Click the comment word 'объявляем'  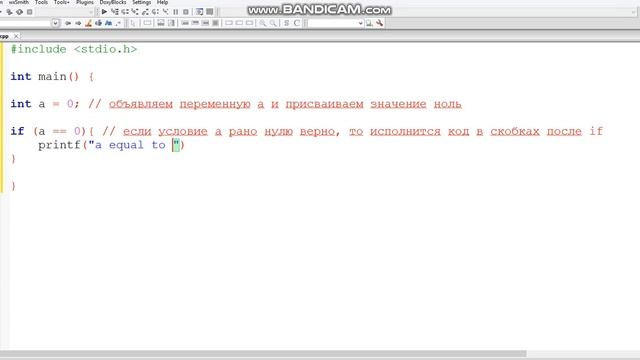click(141, 104)
